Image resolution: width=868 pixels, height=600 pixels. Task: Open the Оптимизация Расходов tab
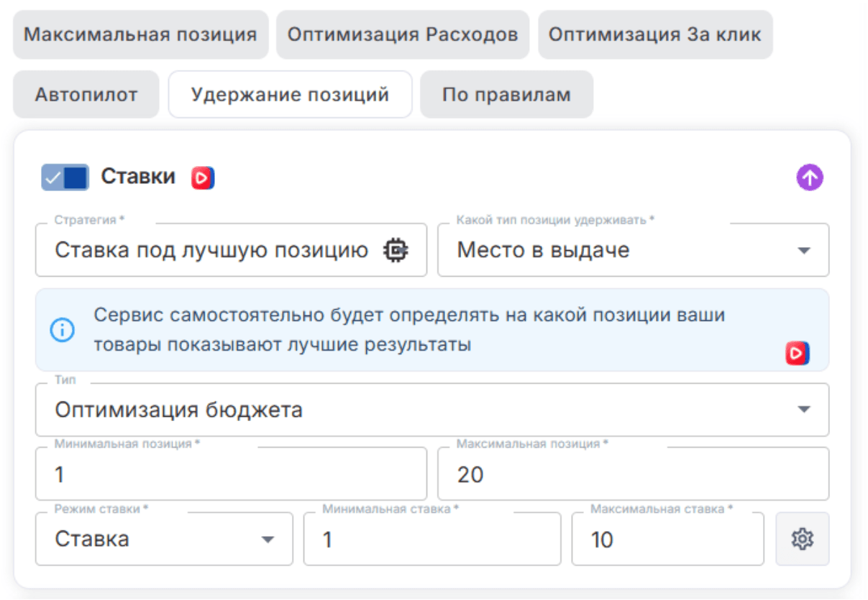403,34
